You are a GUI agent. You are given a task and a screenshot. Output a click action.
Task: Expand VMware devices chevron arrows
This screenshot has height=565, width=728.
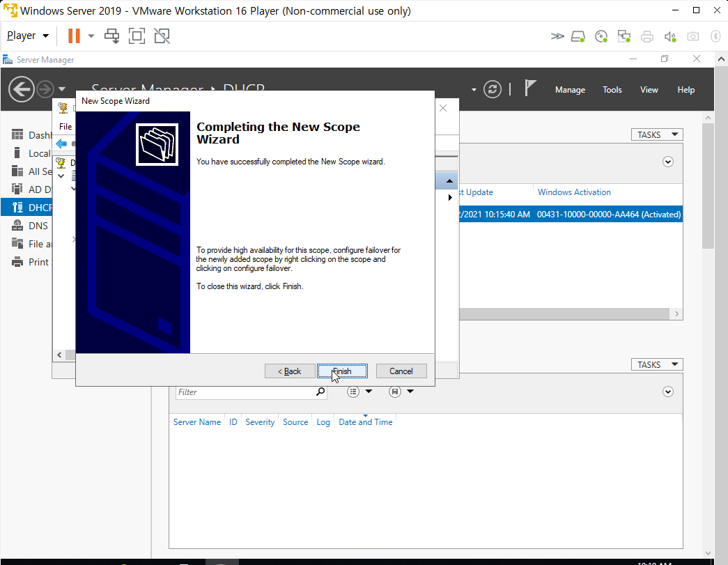[557, 36]
